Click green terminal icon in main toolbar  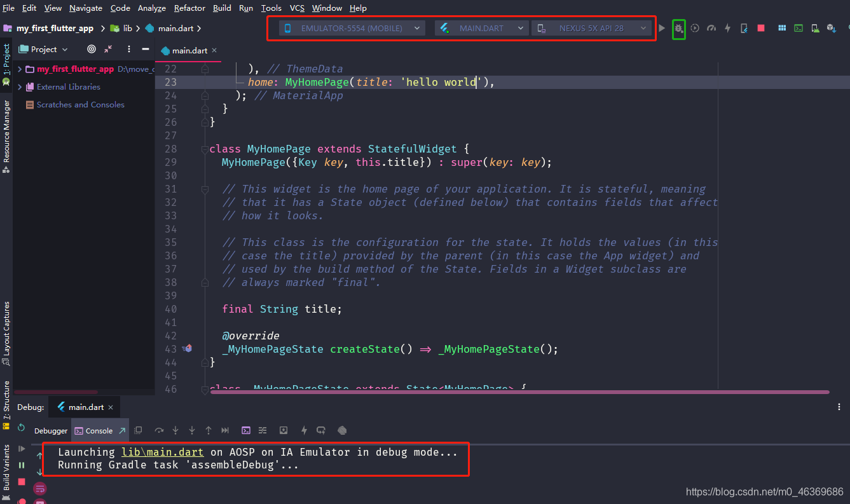pos(799,28)
